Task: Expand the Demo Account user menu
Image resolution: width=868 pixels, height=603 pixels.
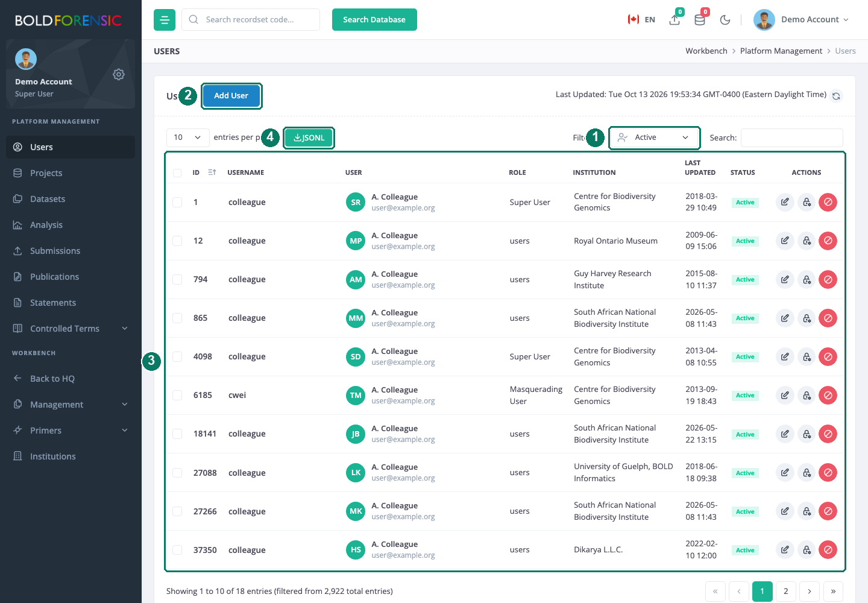Action: click(802, 20)
